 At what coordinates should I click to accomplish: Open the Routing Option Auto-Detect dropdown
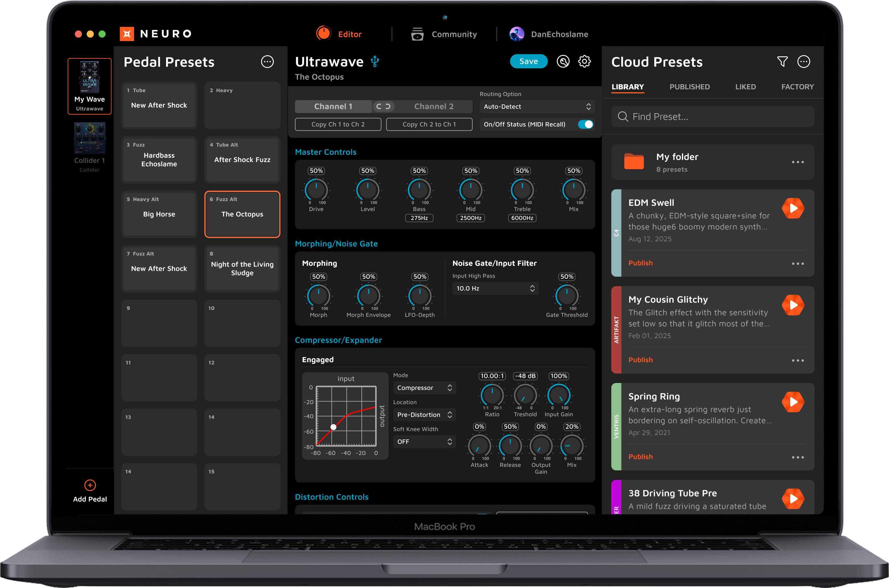click(x=537, y=106)
